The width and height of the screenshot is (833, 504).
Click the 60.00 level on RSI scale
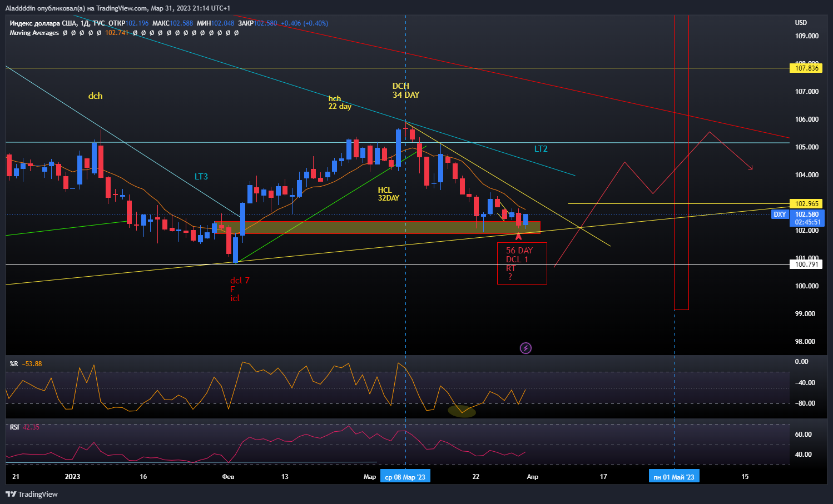[804, 435]
